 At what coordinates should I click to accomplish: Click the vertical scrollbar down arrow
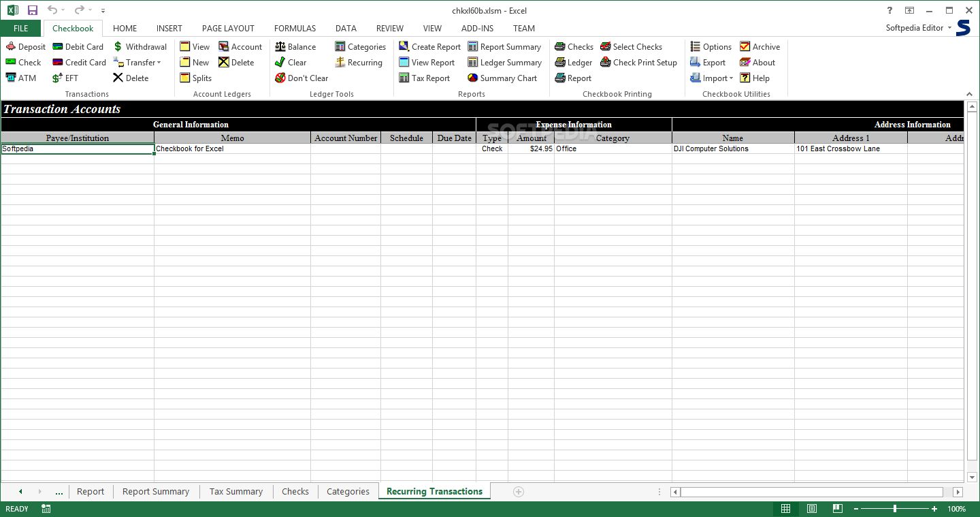[972, 477]
